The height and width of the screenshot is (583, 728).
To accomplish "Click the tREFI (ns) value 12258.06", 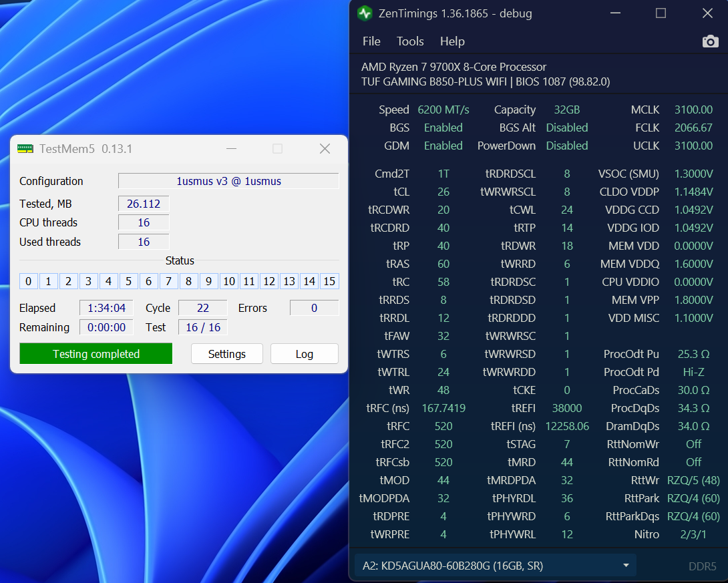I will point(567,426).
